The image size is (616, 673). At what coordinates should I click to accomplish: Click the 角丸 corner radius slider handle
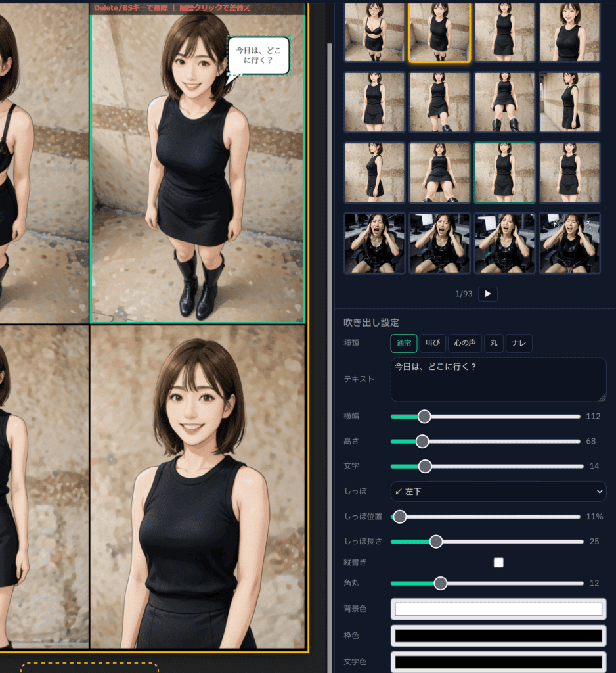(x=441, y=583)
